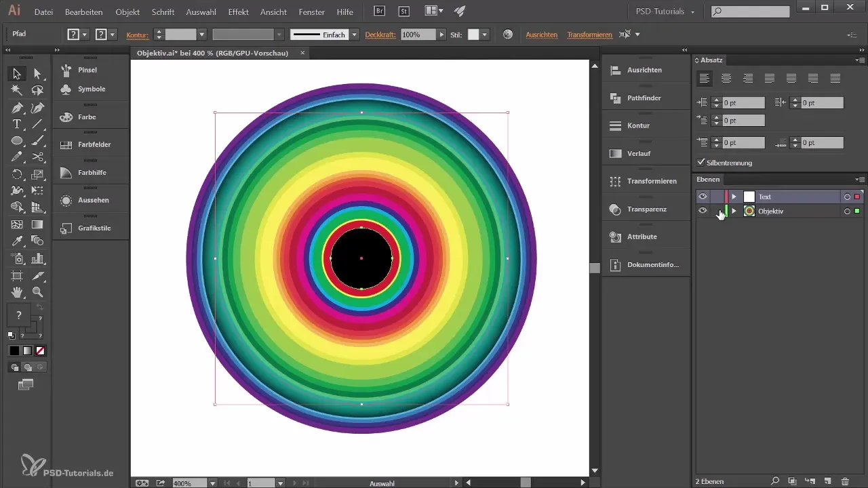This screenshot has height=488, width=868.
Task: Select the Shape Builder tool
Action: pos(17,207)
